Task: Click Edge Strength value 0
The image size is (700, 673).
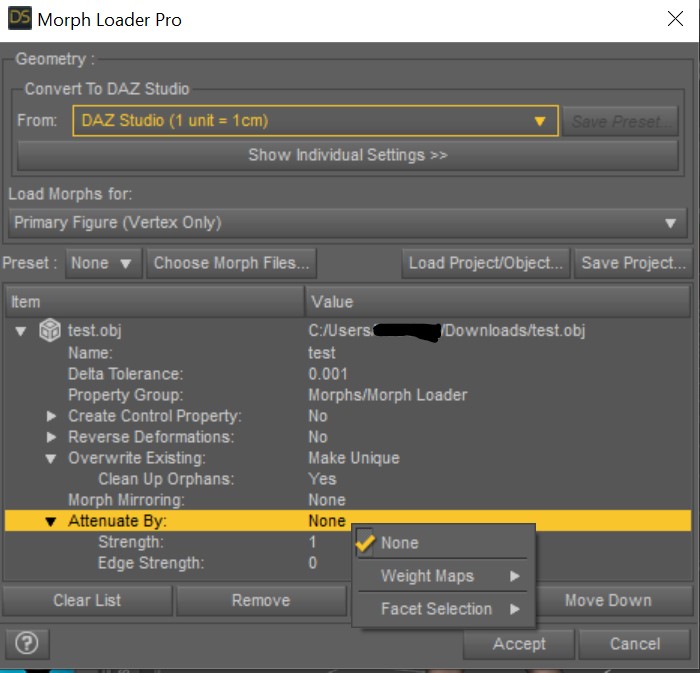Action: (x=312, y=562)
